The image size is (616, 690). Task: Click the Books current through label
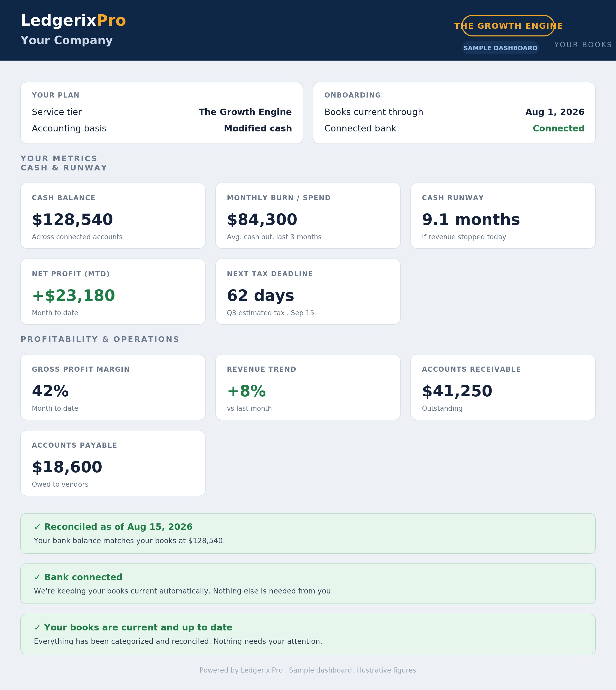[374, 112]
